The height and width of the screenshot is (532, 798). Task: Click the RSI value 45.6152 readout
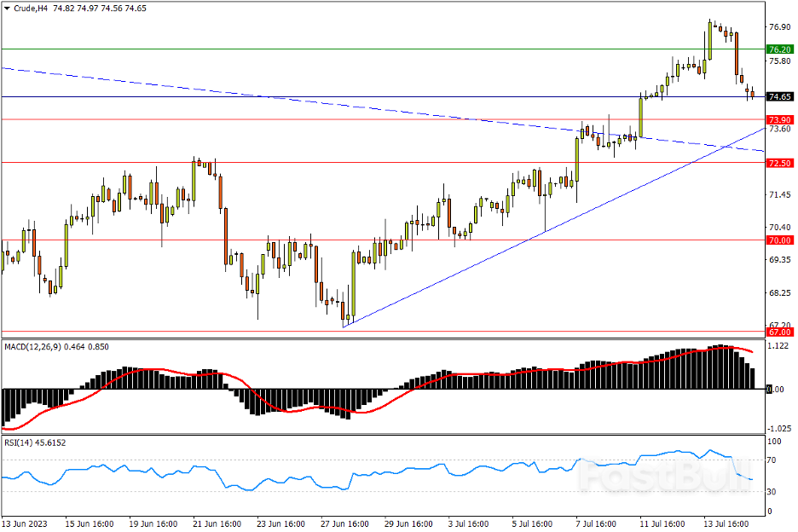(49, 442)
